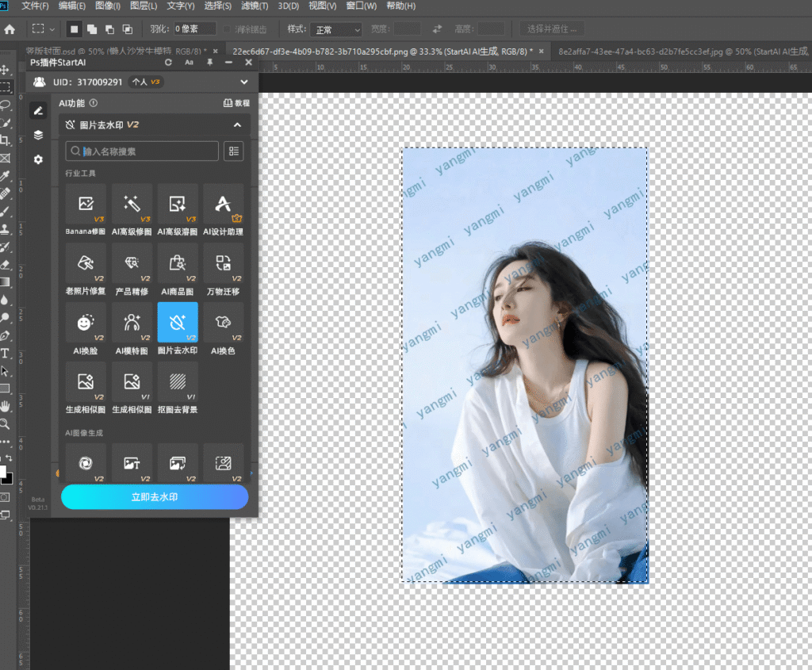Screen dimensions: 812x670
Task: Select the AI换脸 face swap tool
Action: pos(86,323)
